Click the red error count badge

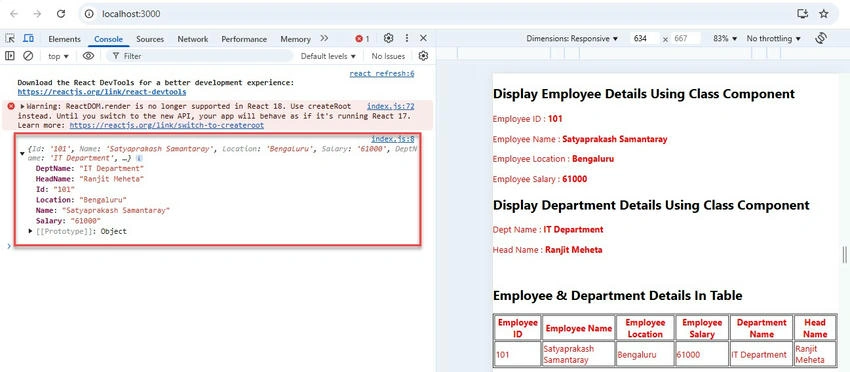[x=362, y=39]
